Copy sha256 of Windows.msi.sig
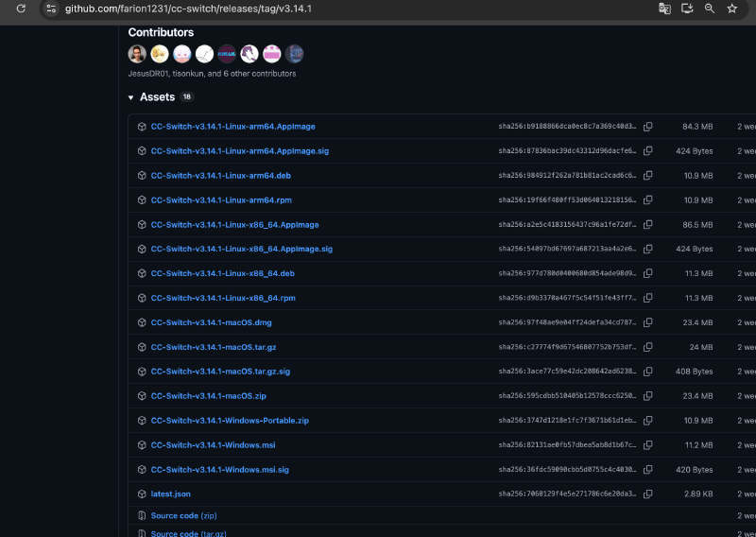The height and width of the screenshot is (537, 756). point(648,470)
